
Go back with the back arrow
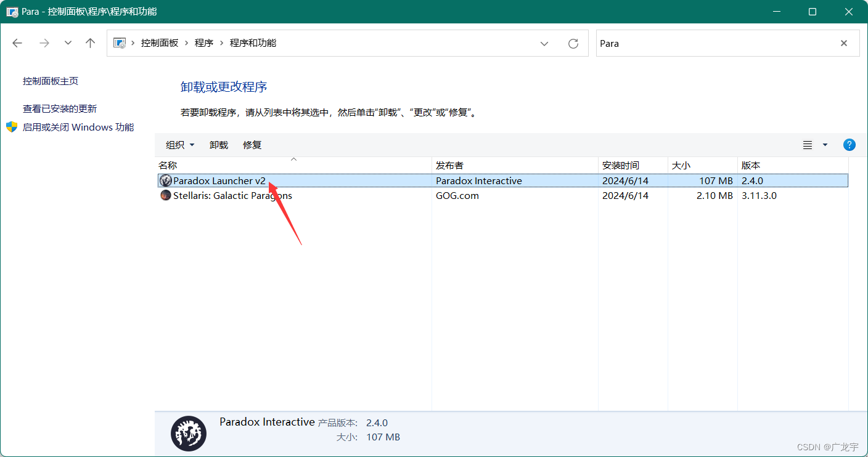pyautogui.click(x=17, y=43)
